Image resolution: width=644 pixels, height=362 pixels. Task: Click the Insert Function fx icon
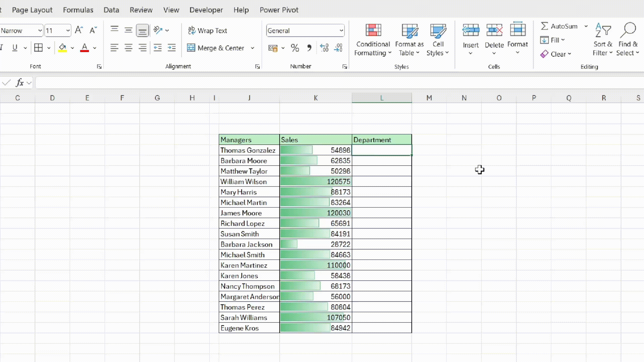click(x=20, y=82)
